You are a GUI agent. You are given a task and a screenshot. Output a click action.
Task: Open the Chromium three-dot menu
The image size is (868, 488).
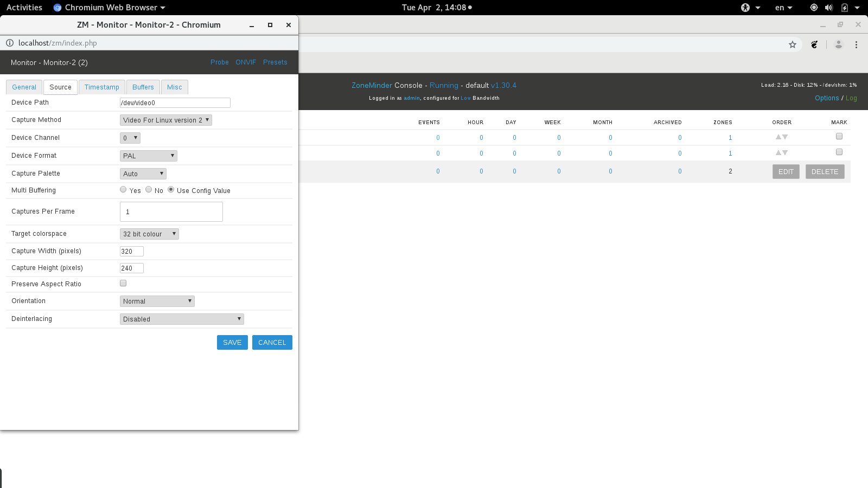click(856, 44)
